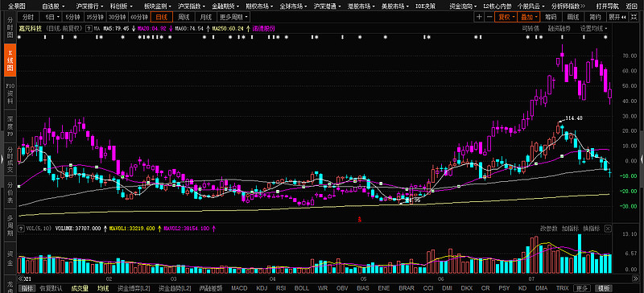Toggle the 画线 drawing mode button
This screenshot has width=644, height=293.
[572, 17]
